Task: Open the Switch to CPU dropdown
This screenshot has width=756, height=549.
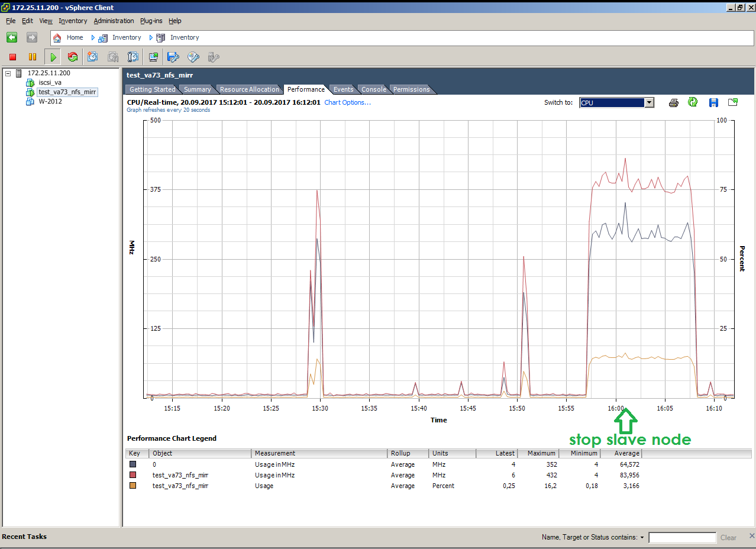Action: (x=617, y=102)
